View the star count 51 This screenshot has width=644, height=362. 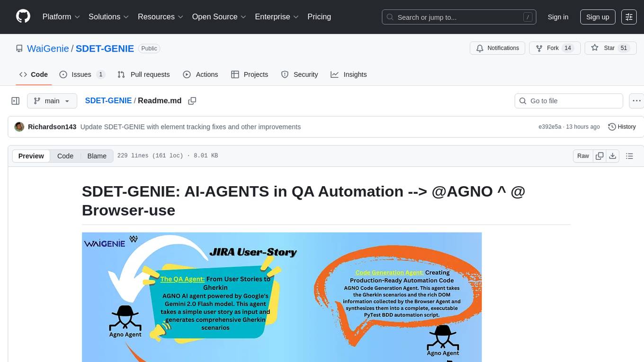pyautogui.click(x=624, y=48)
